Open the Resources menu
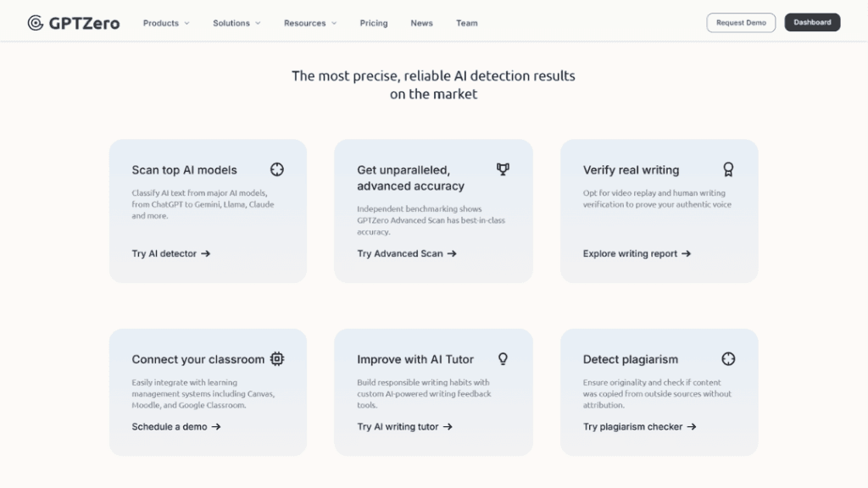This screenshot has width=868, height=488. coord(310,23)
